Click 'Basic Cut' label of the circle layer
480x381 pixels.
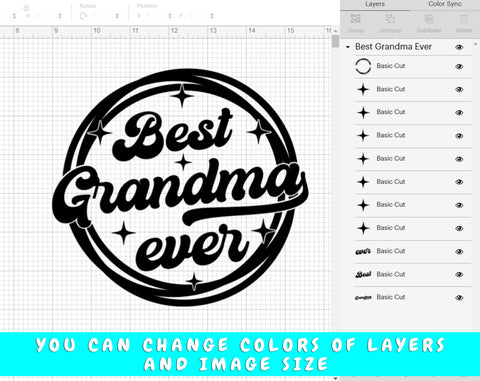coord(391,66)
